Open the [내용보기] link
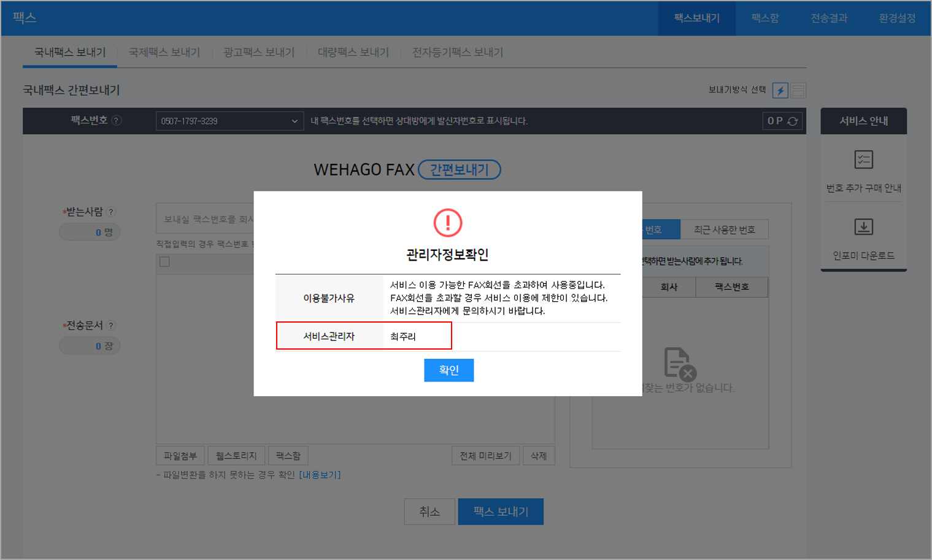 coord(320,475)
